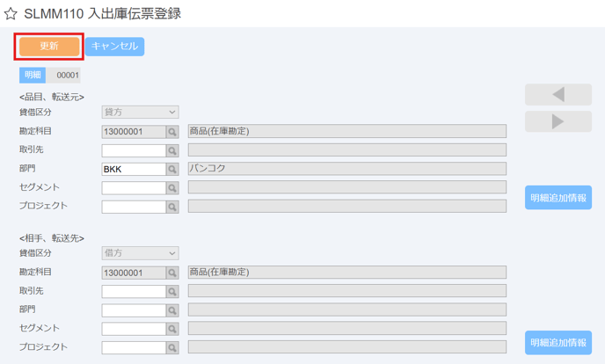Open account search in 品目、転送元 勘定科目
Screen dimensions: 605x364
click(x=172, y=132)
